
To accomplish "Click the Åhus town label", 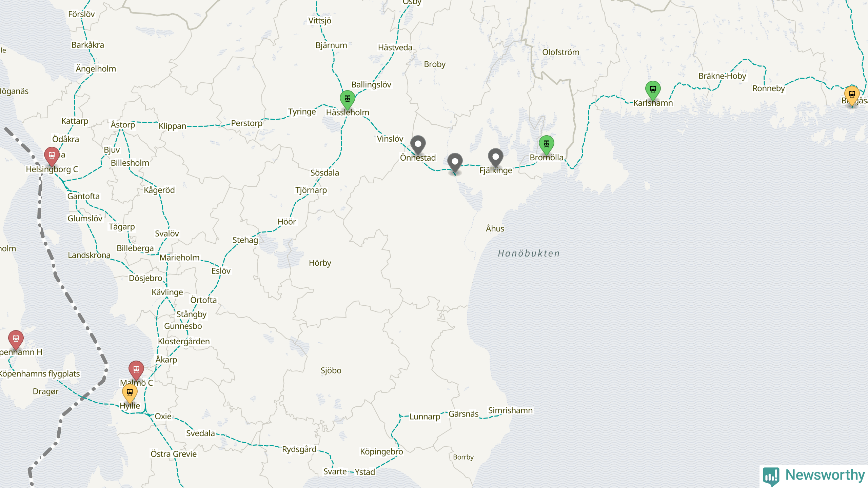I will pos(495,228).
